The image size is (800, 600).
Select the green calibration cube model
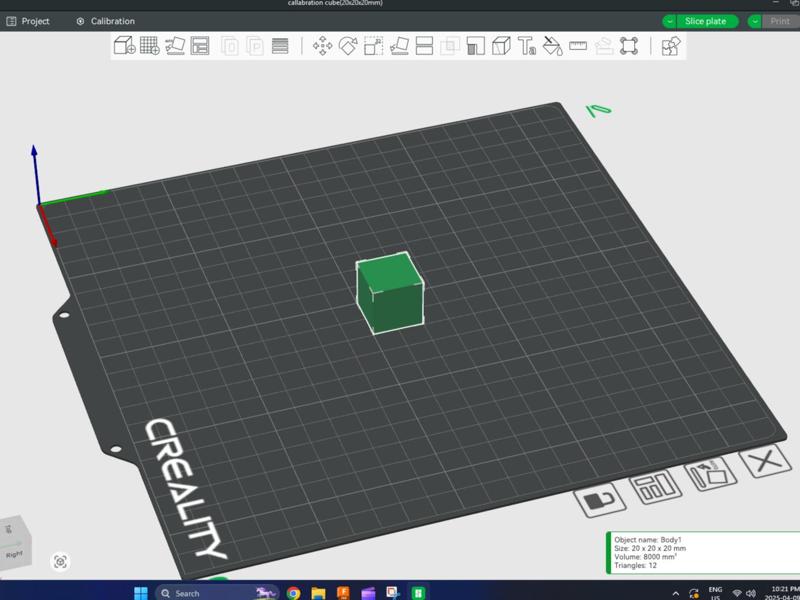390,293
